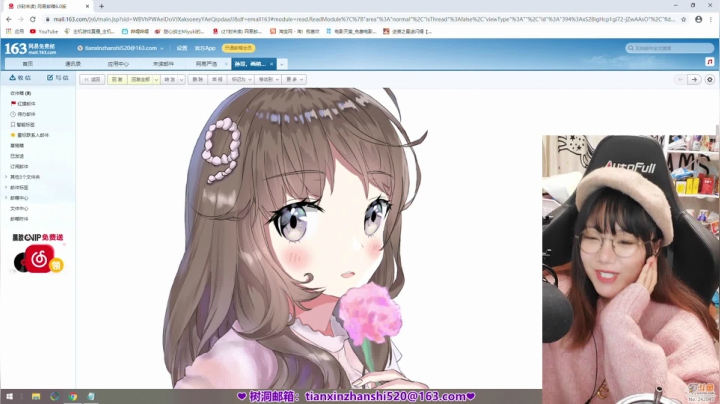Expand the tab list dropdown arrow
Viewport: 720px width, 404px height.
[x=282, y=64]
